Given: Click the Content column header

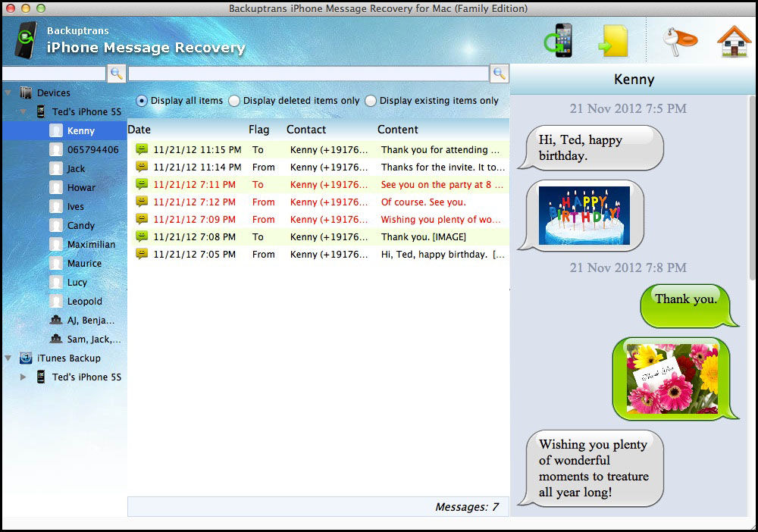Looking at the screenshot, I should [x=398, y=130].
